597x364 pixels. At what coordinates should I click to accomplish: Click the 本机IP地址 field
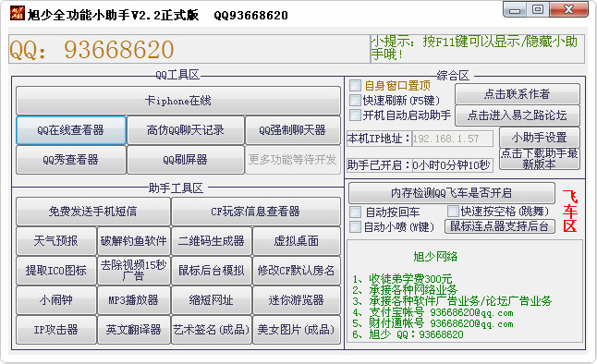(452, 139)
